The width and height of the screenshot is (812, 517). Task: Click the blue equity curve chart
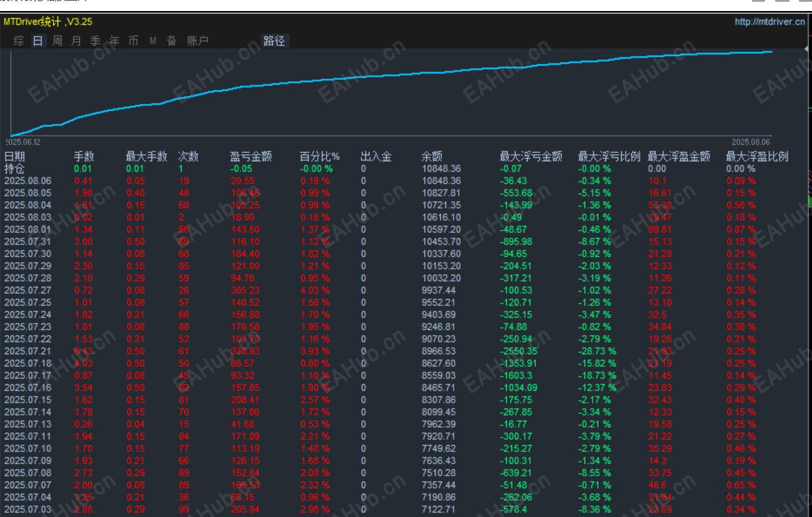click(391, 93)
